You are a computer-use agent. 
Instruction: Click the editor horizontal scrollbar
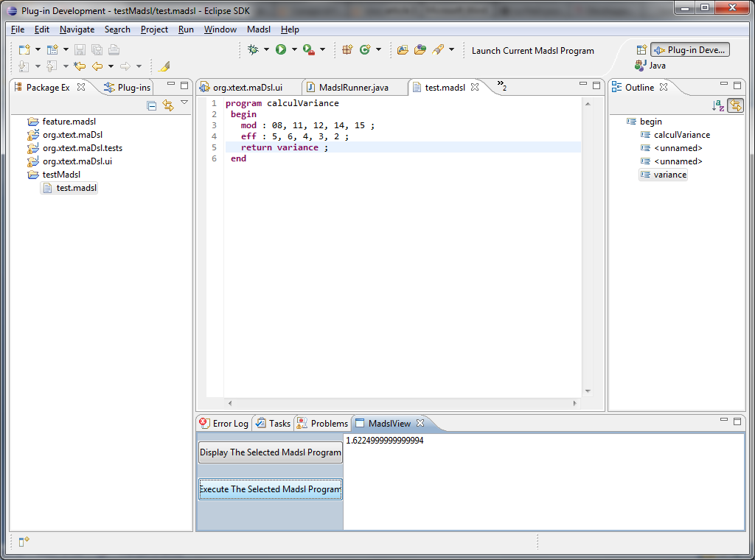click(401, 403)
